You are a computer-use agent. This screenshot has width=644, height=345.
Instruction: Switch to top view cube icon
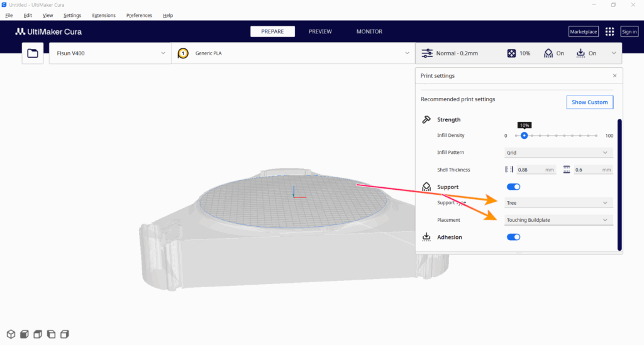click(38, 334)
